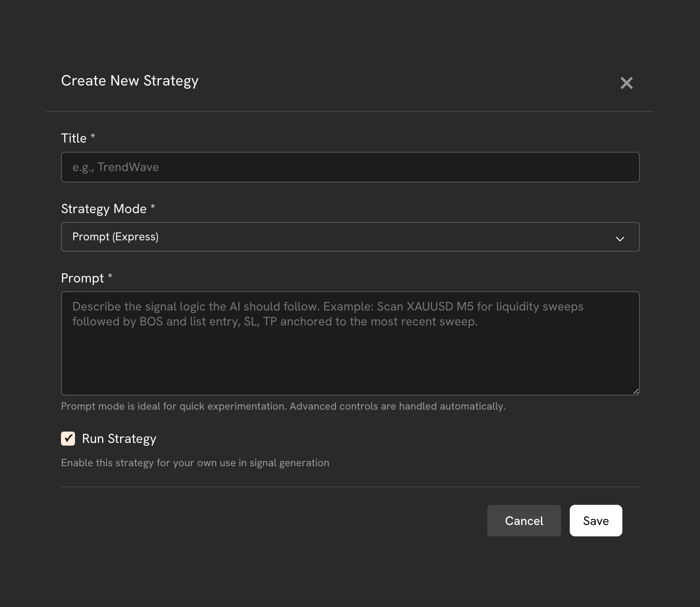
Task: Click the Prompt mode helper text
Action: [x=283, y=406]
